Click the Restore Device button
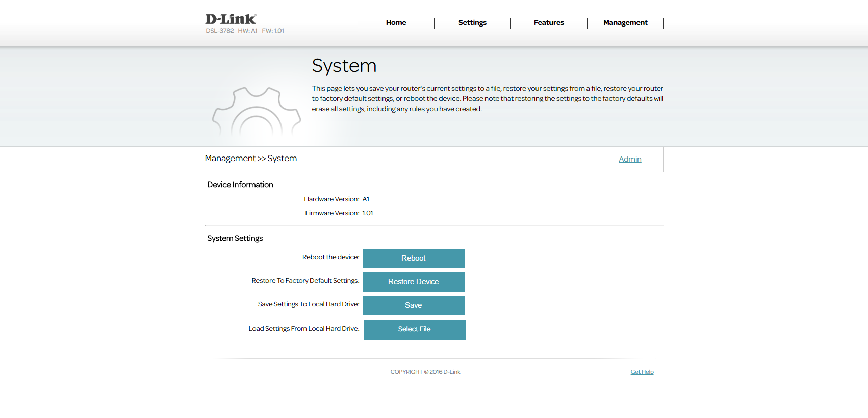This screenshot has width=868, height=418. 414,282
